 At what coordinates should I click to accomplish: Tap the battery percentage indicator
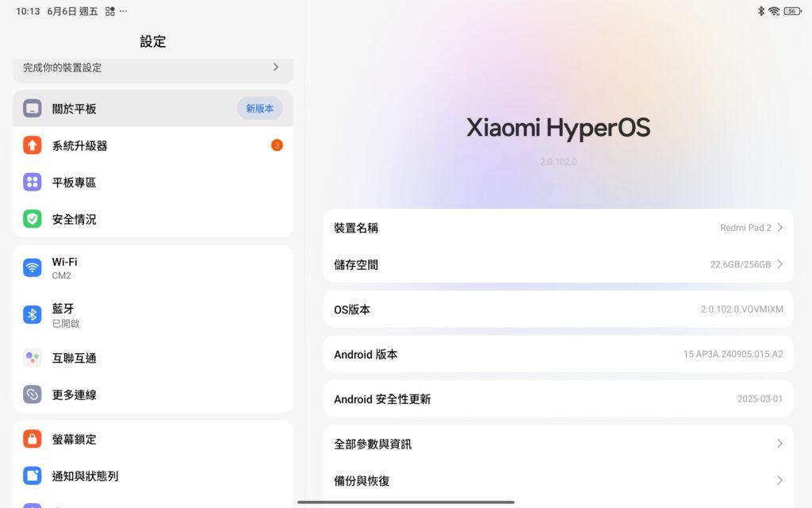[790, 11]
